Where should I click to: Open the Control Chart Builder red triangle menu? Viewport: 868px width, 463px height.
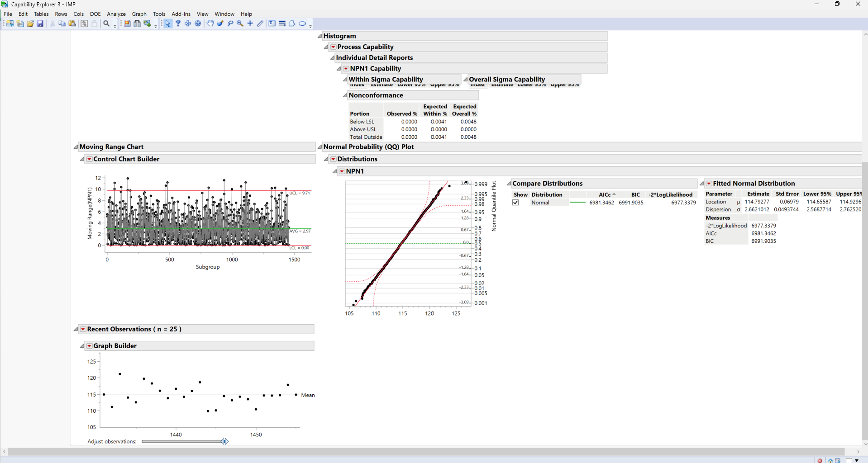[89, 159]
